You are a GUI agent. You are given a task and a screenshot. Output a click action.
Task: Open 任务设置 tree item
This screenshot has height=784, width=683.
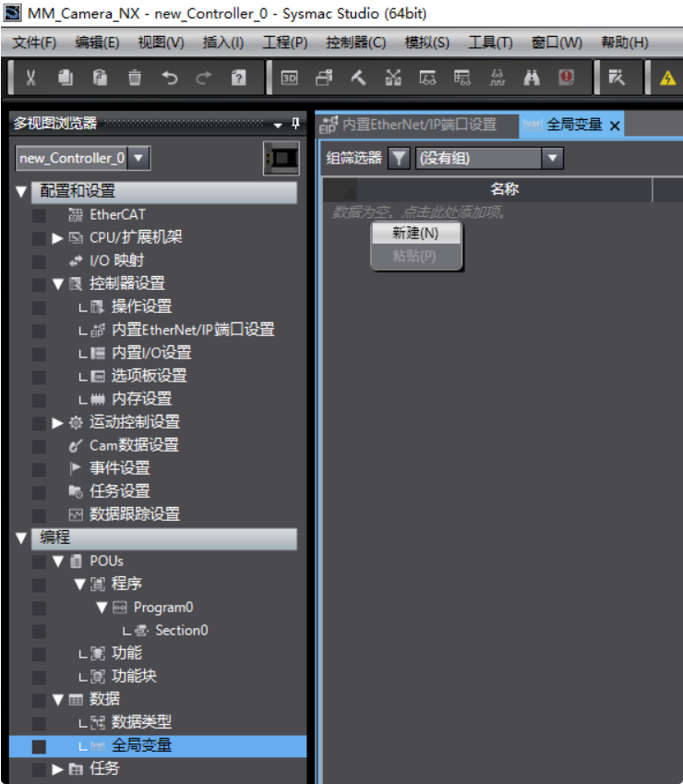tap(119, 491)
